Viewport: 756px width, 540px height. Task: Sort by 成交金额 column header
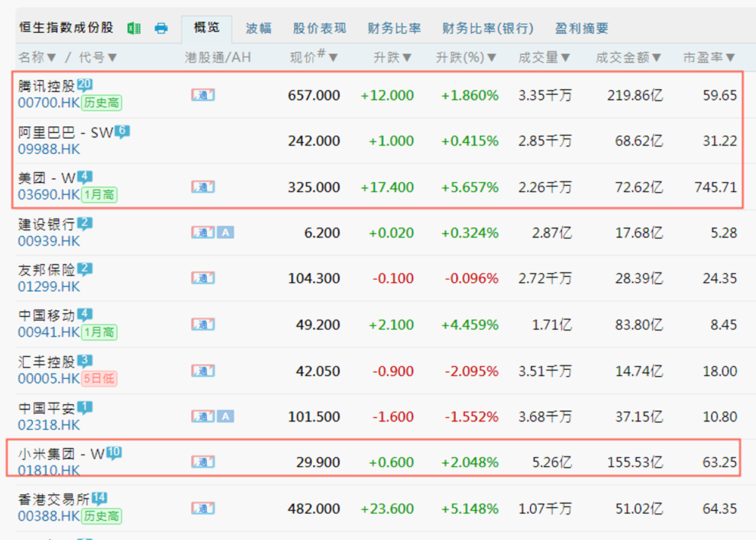pos(629,57)
